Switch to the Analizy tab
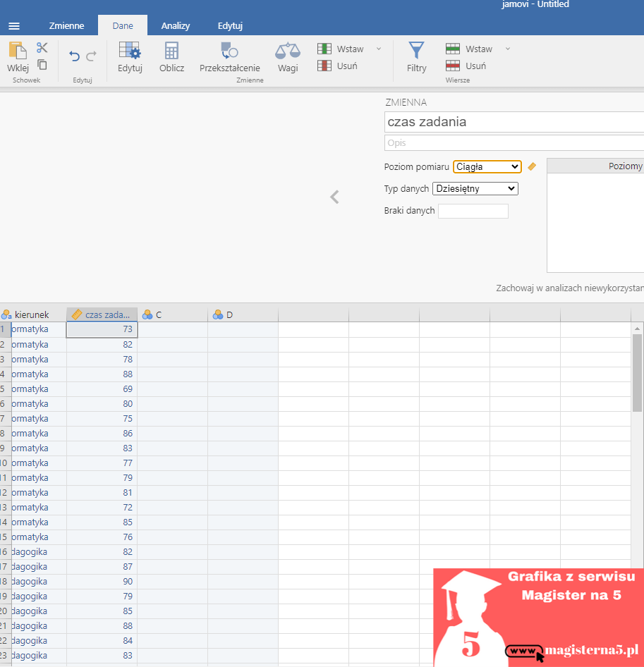Image resolution: width=644 pixels, height=667 pixels. pyautogui.click(x=175, y=26)
